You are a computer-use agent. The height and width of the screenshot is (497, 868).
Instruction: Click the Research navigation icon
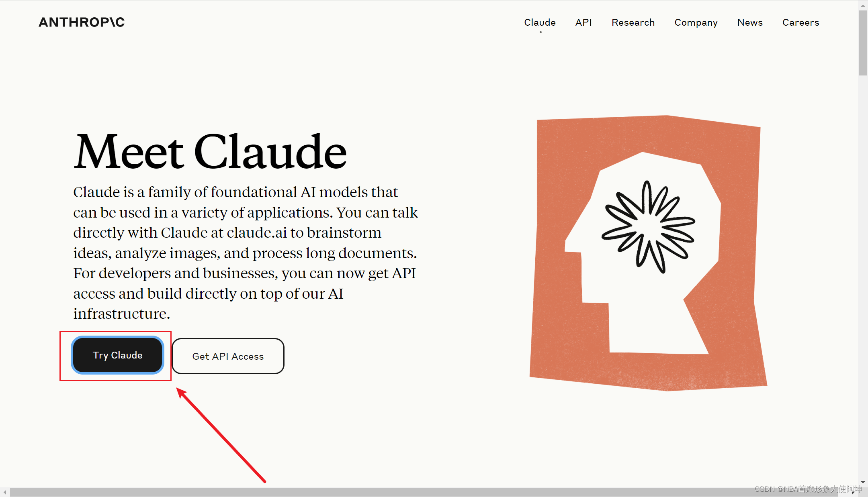coord(633,22)
